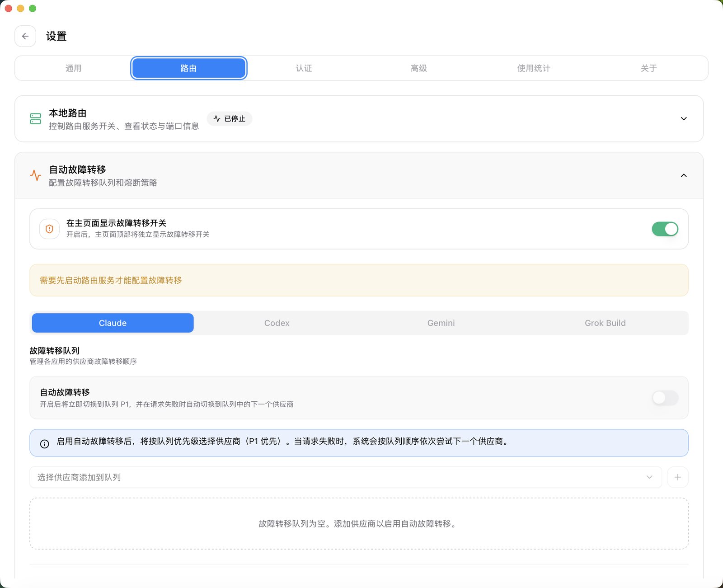Screen dimensions: 723x588
Task: Open the 选择供应商添加到队列 dropdown
Action: coord(346,477)
